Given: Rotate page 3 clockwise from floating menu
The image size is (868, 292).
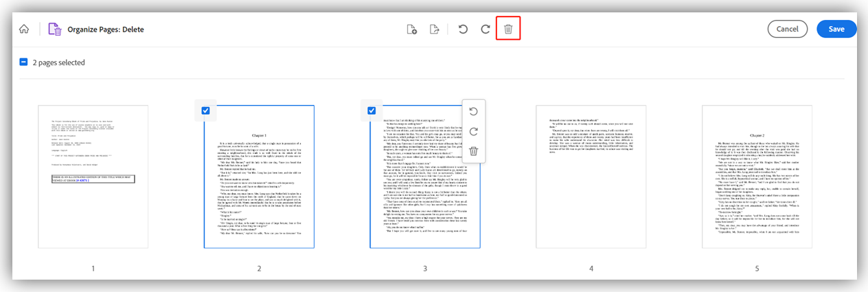Looking at the screenshot, I should click(x=473, y=131).
